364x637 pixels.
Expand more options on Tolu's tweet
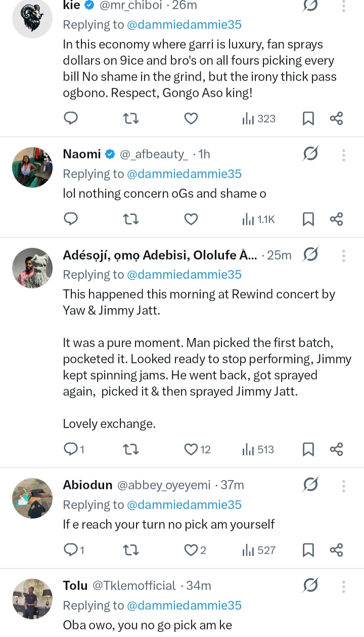(x=343, y=586)
